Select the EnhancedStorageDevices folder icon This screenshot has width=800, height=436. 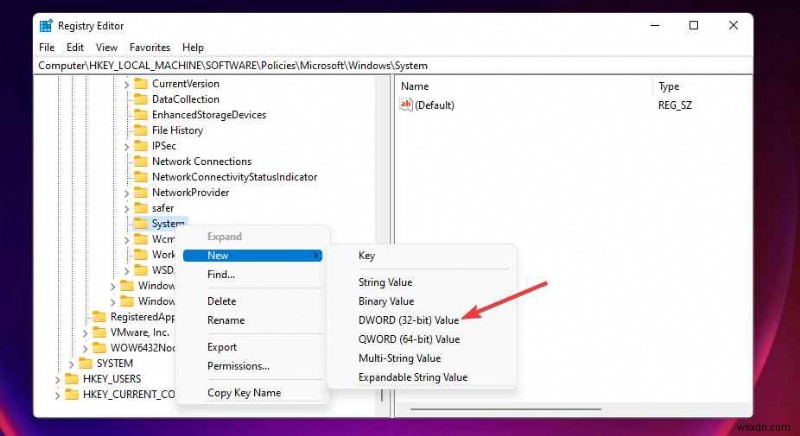click(141, 115)
